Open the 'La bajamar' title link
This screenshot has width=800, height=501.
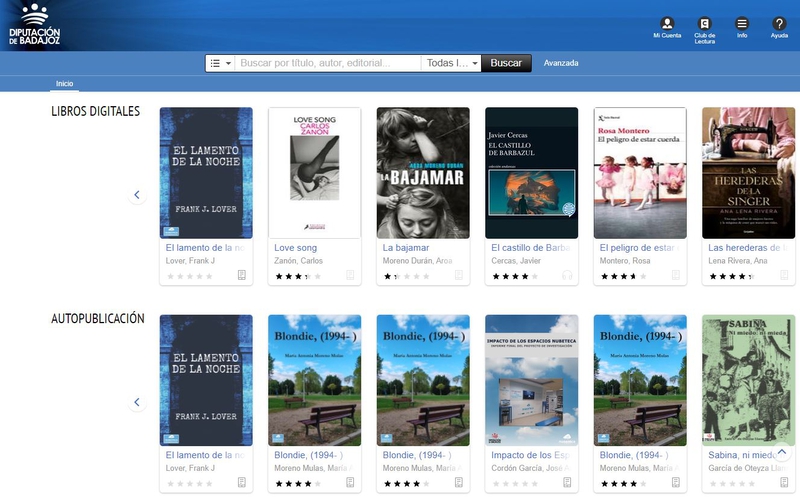pyautogui.click(x=406, y=248)
